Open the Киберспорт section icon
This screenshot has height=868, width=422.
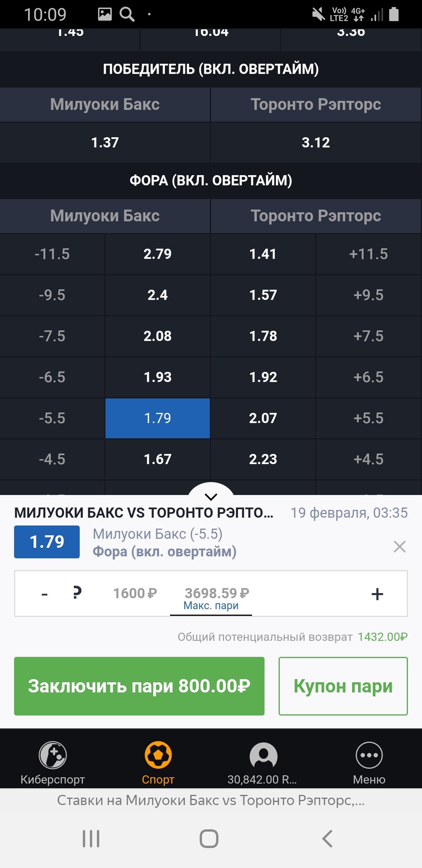point(53,755)
